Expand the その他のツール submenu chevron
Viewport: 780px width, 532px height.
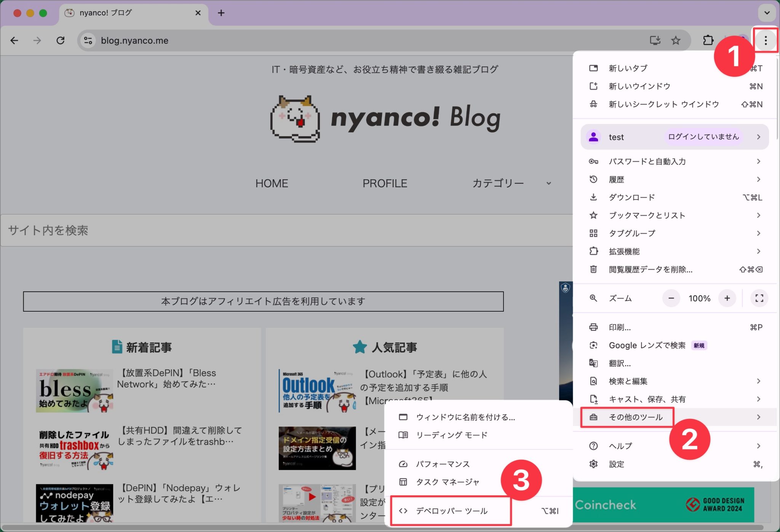tap(759, 417)
